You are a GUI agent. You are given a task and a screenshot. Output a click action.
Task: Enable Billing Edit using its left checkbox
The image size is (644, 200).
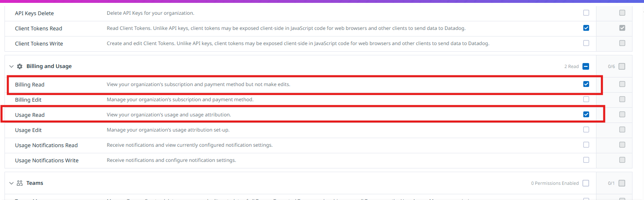click(586, 99)
